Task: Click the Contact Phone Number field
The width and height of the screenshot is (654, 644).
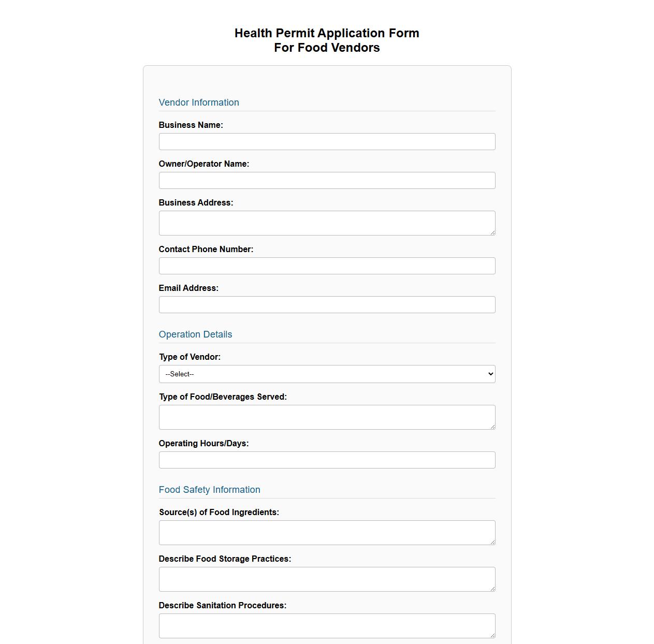Action: pos(327,266)
